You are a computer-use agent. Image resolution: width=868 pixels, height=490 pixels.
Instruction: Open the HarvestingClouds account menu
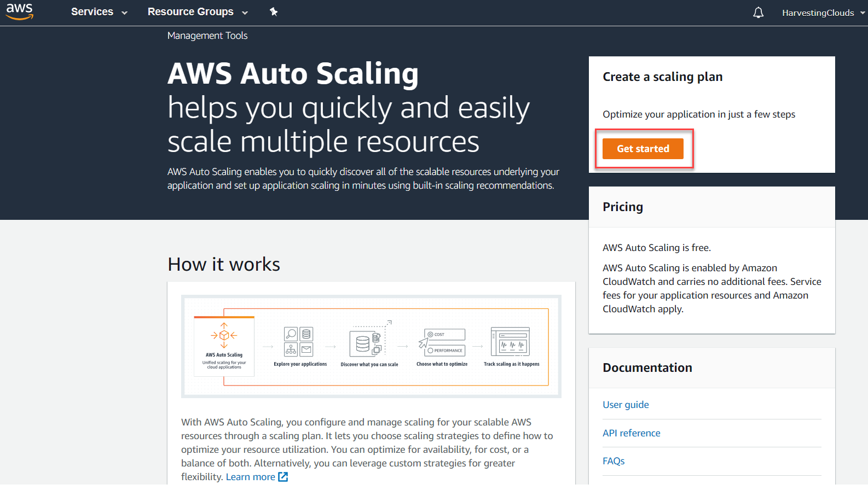coord(823,13)
